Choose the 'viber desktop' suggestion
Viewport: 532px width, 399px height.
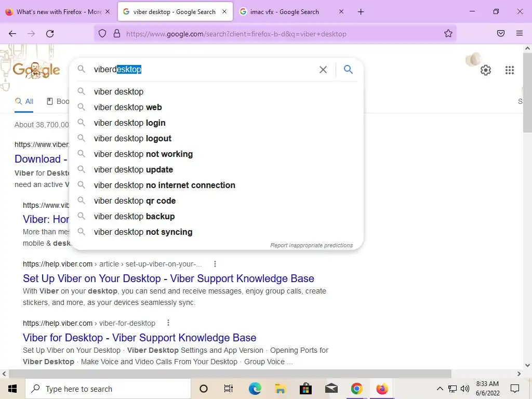[x=216, y=91]
